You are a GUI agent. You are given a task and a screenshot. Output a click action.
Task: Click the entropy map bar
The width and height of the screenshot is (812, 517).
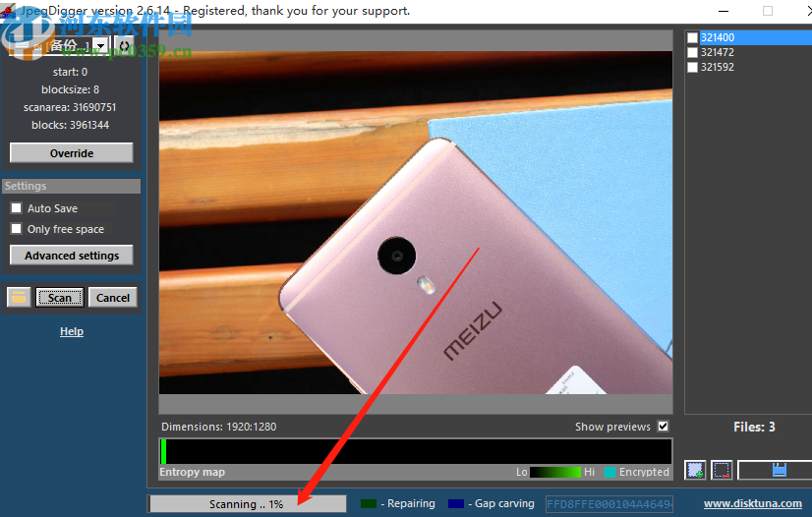point(416,451)
